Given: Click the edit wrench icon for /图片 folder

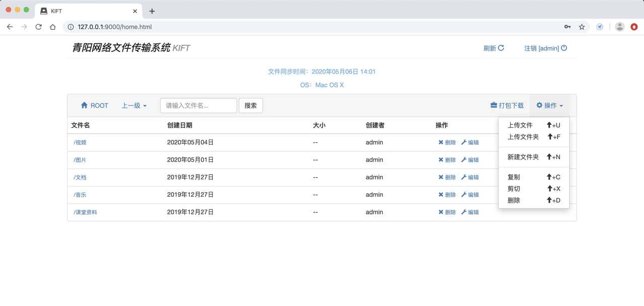Looking at the screenshot, I should (463, 160).
